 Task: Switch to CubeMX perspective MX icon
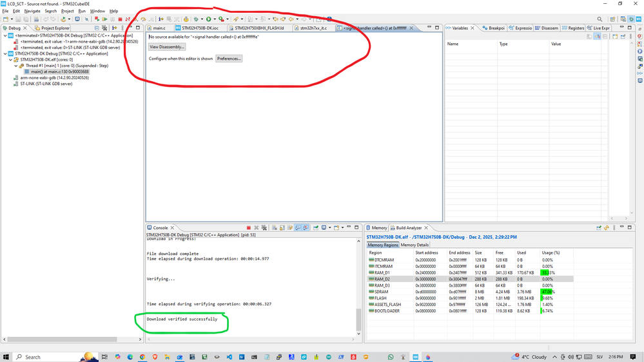[x=639, y=19]
